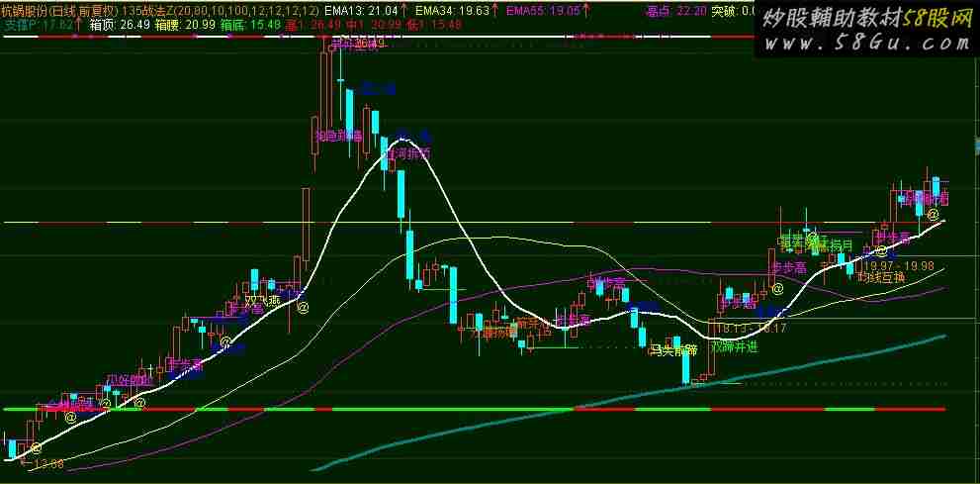The width and height of the screenshot is (980, 484).
Task: Click the 双蹄并进 pattern label
Action: point(735,346)
